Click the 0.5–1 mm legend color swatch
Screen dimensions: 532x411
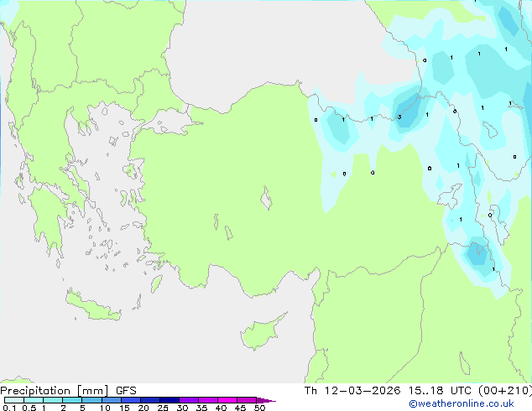point(34,400)
